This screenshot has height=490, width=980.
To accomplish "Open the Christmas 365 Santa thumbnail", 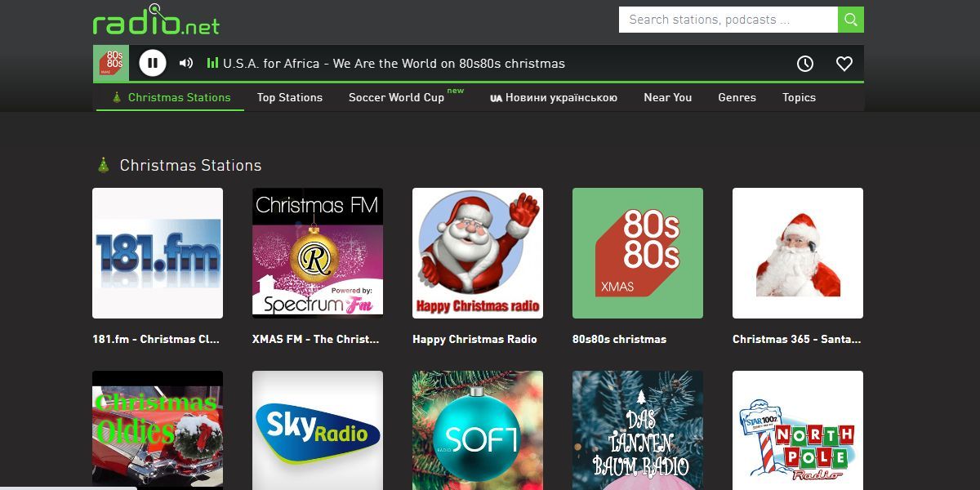I will click(x=798, y=253).
